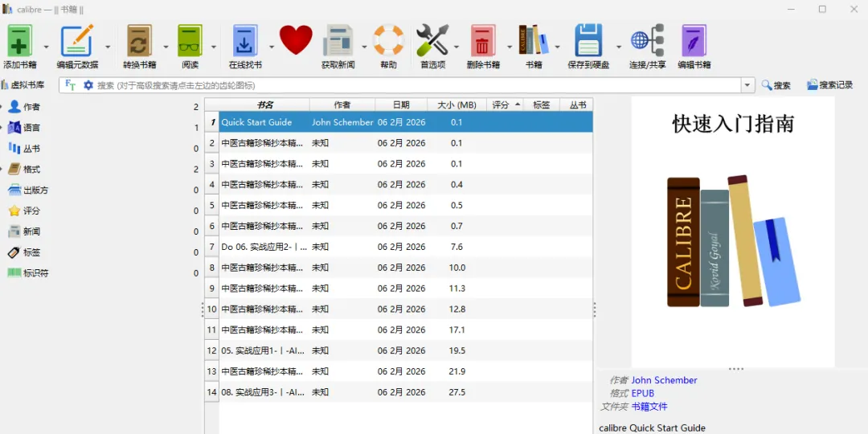Viewport: 868px width, 434px height.
Task: Click size cell 21.9
Action: tap(457, 371)
